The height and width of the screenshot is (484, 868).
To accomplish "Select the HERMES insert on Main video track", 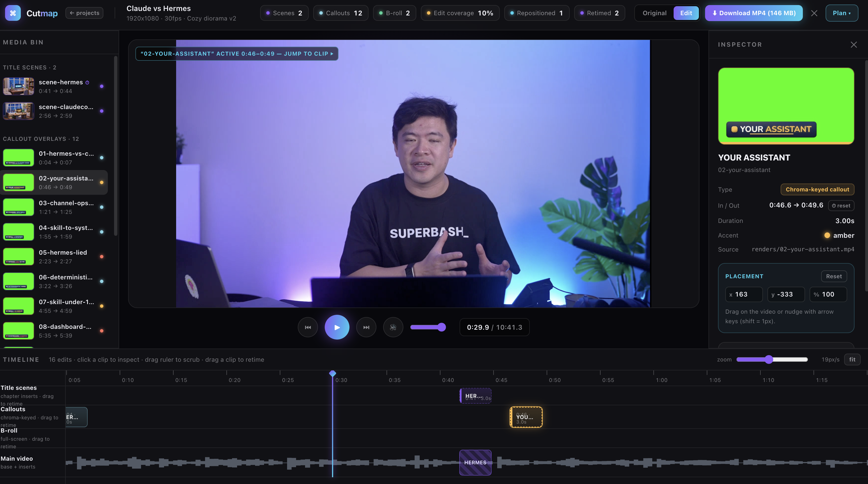I will pos(476,462).
